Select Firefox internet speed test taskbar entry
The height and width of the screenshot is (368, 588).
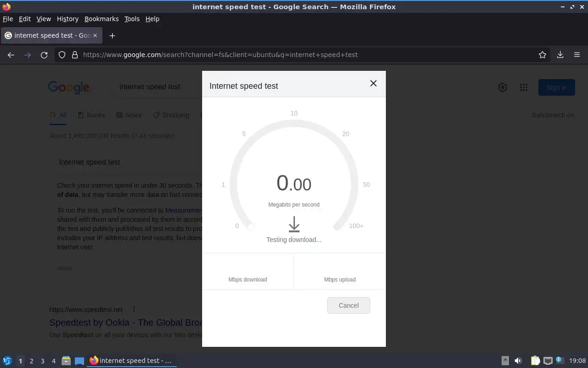132,361
